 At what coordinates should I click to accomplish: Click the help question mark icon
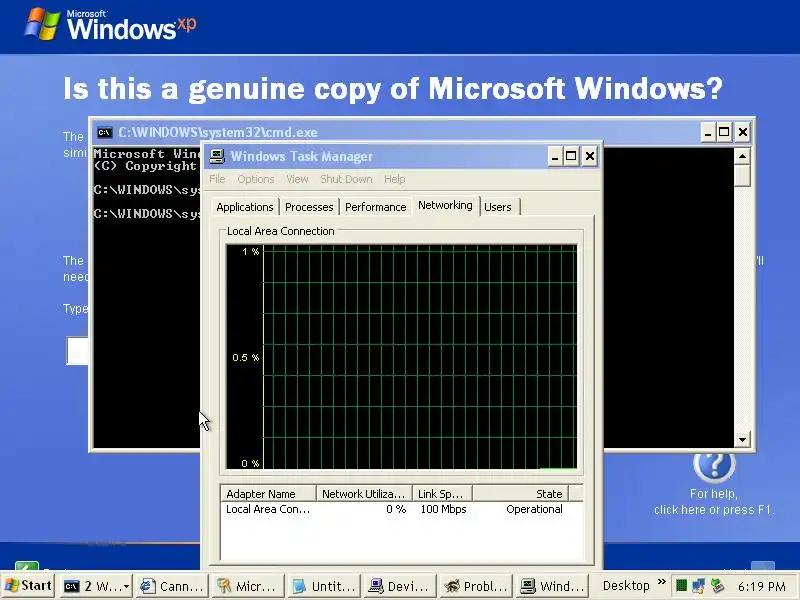[714, 466]
